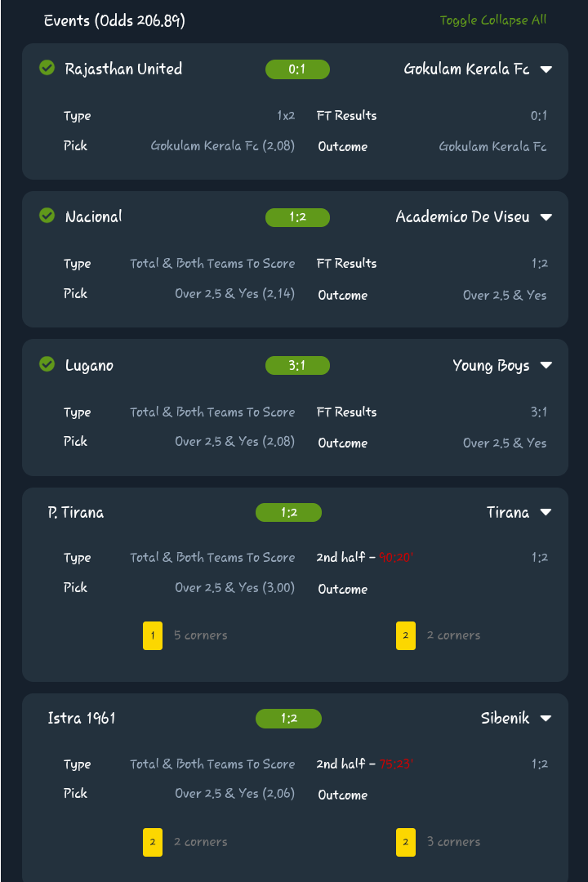Click P. Tirana 5 corners label
588x882 pixels.
tap(201, 635)
